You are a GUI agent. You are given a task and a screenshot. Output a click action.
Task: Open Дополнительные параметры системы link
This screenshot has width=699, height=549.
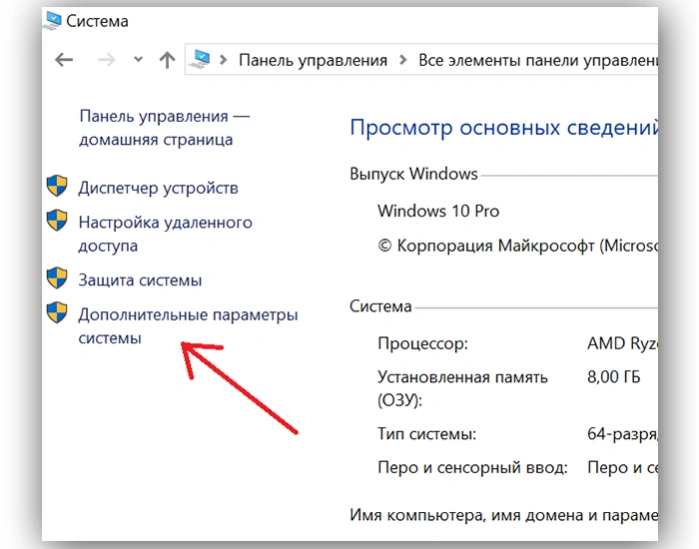(188, 326)
